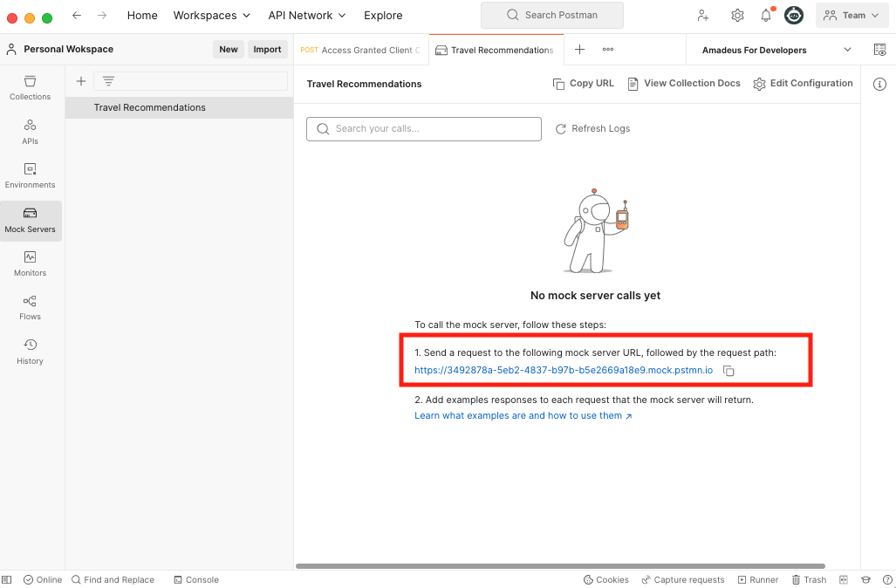Screen dimensions: 896x588
Task: Go forward with the right arrow
Action: click(102, 16)
